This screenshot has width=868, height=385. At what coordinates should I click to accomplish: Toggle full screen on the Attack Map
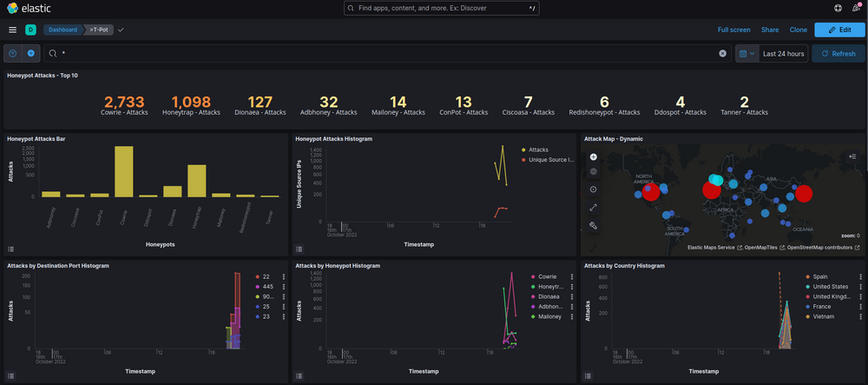[x=594, y=207]
